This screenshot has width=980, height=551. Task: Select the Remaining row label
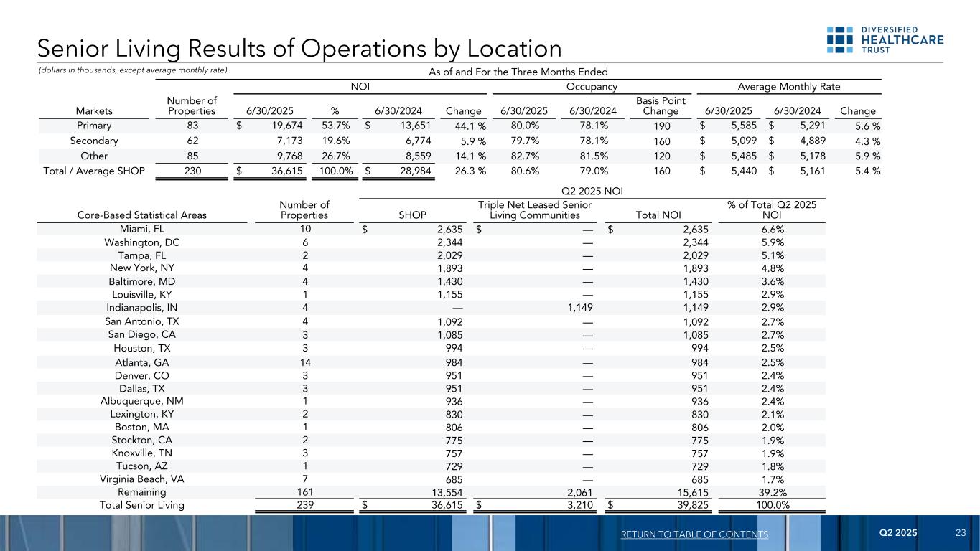142,492
